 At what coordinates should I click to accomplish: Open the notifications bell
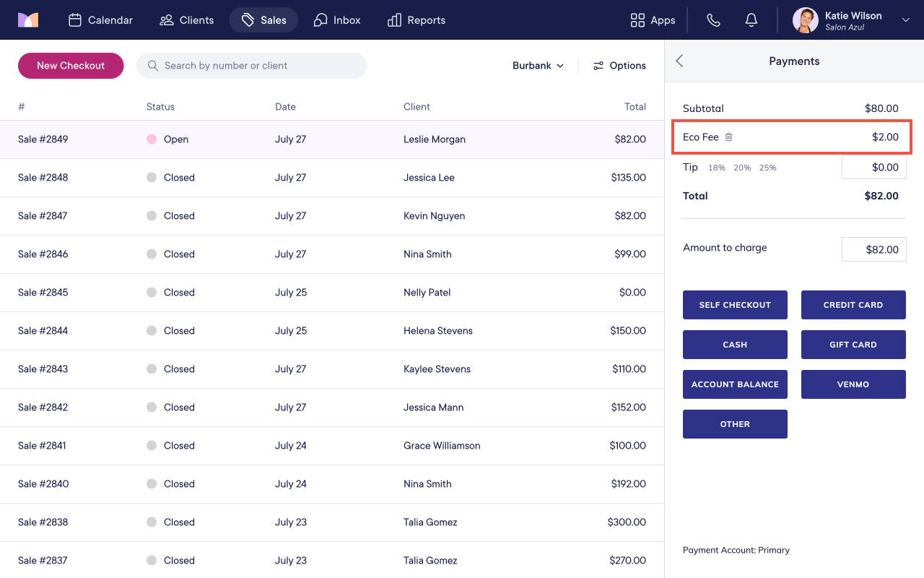[751, 20]
